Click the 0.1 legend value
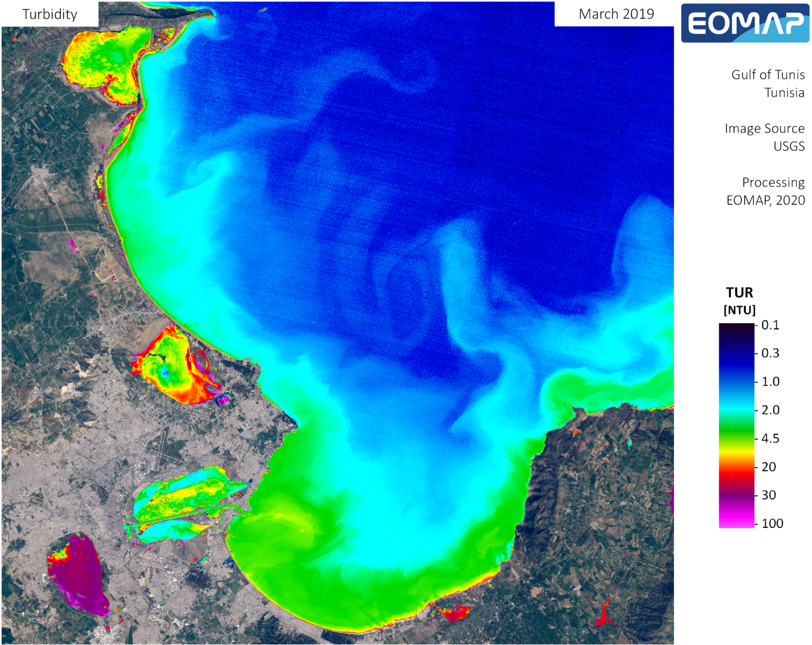Image resolution: width=812 pixels, height=645 pixels. pyautogui.click(x=770, y=325)
